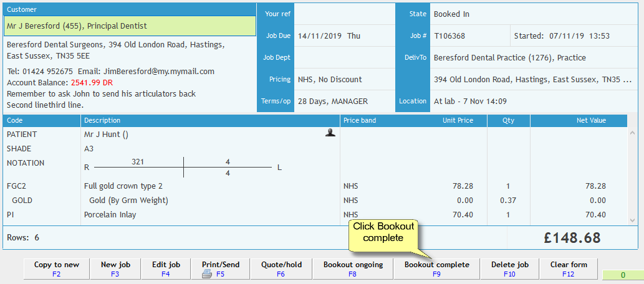Image resolution: width=644 pixels, height=284 pixels.
Task: Click the Job Due date field
Action: tap(344, 36)
